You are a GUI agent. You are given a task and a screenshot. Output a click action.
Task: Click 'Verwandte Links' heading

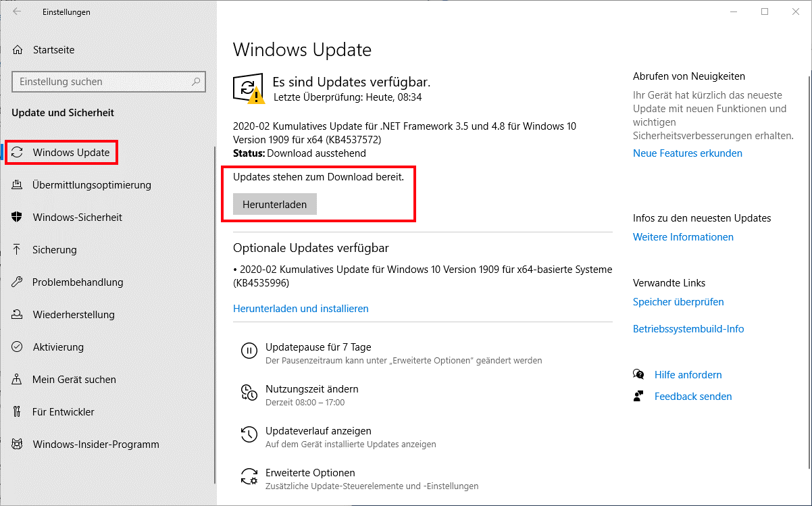click(x=669, y=283)
